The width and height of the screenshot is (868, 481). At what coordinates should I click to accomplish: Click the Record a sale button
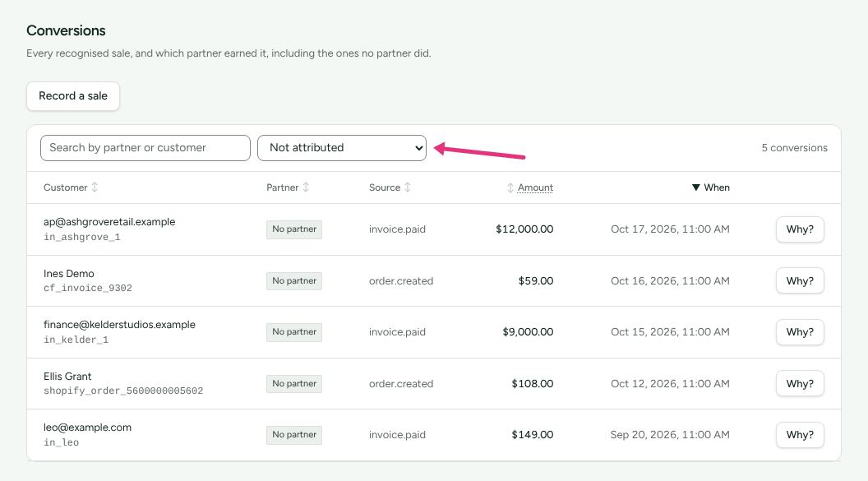(x=73, y=96)
